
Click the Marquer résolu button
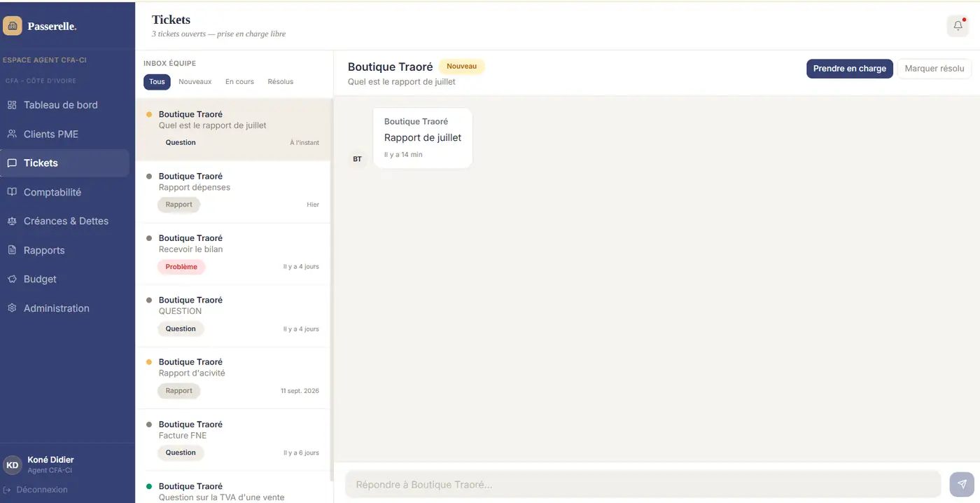934,69
